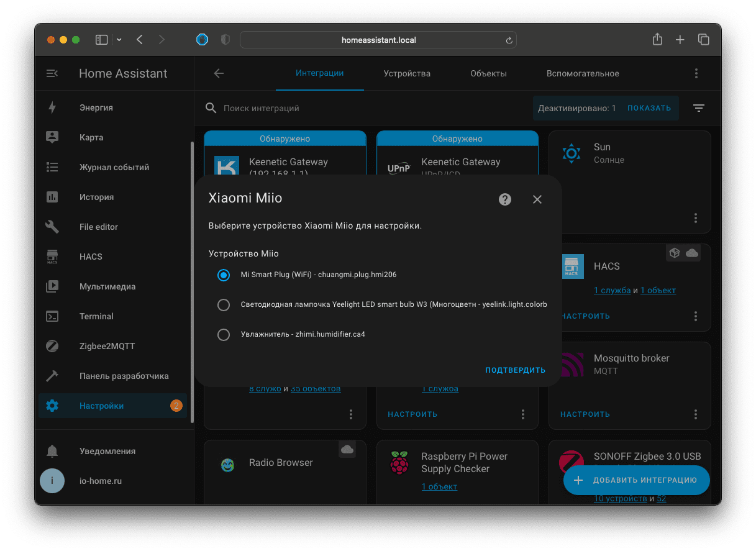Viewport: 756px width, 551px height.
Task: Open Notifications bell in sidebar
Action: (52, 451)
